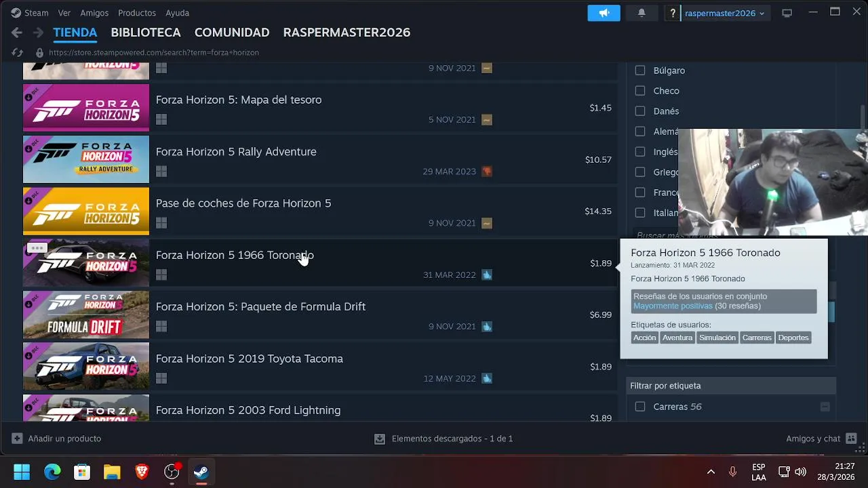
Task: Open the notifications bell
Action: click(x=642, y=13)
